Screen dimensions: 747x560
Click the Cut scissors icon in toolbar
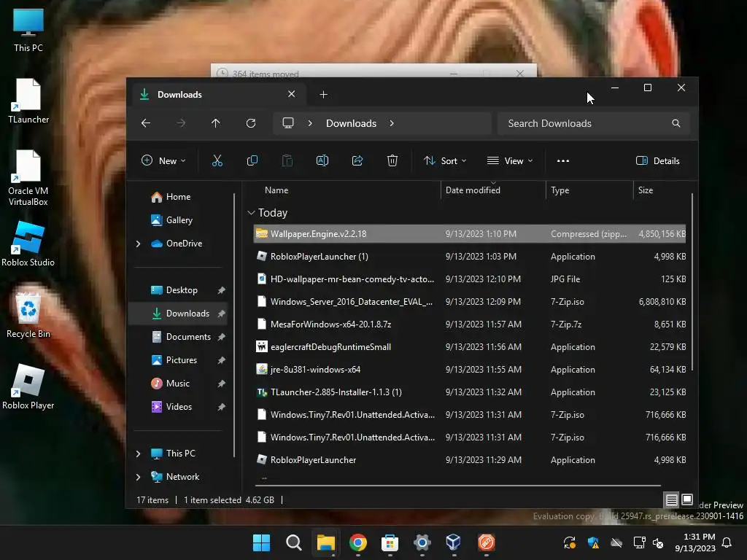point(217,161)
